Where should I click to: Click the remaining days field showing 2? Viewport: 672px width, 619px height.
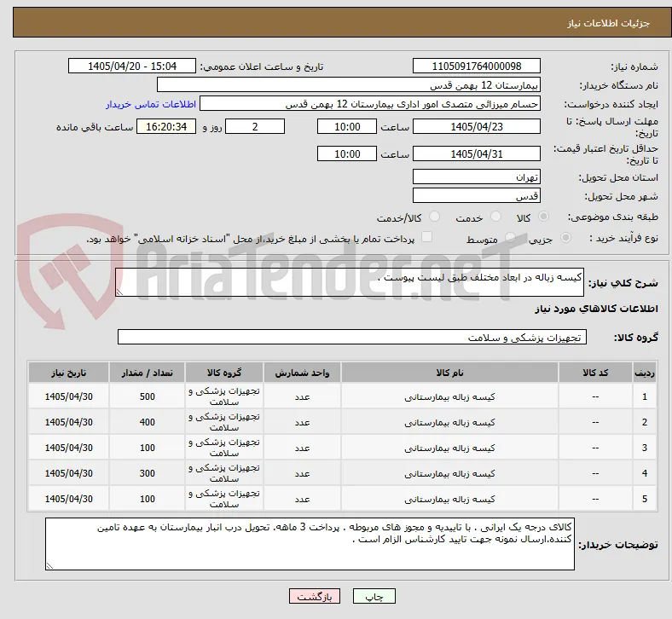coord(255,126)
